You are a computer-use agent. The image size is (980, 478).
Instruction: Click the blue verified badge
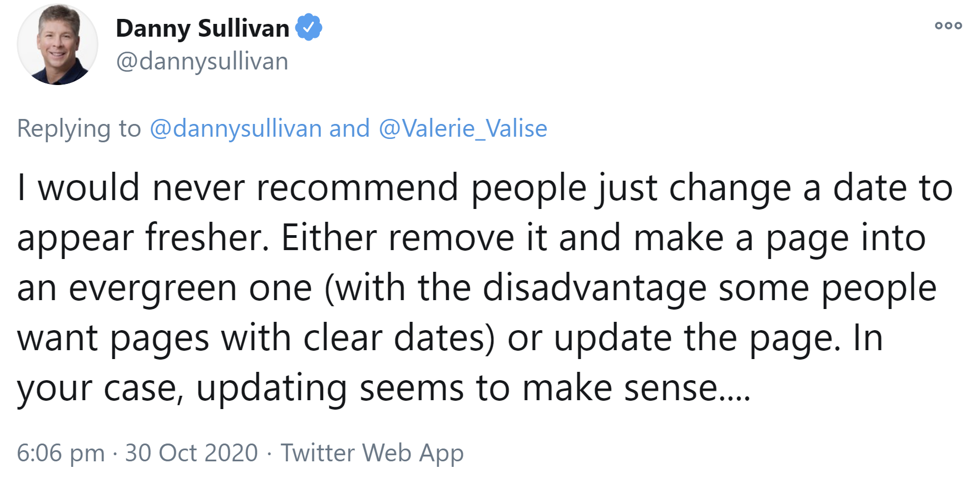[x=309, y=28]
